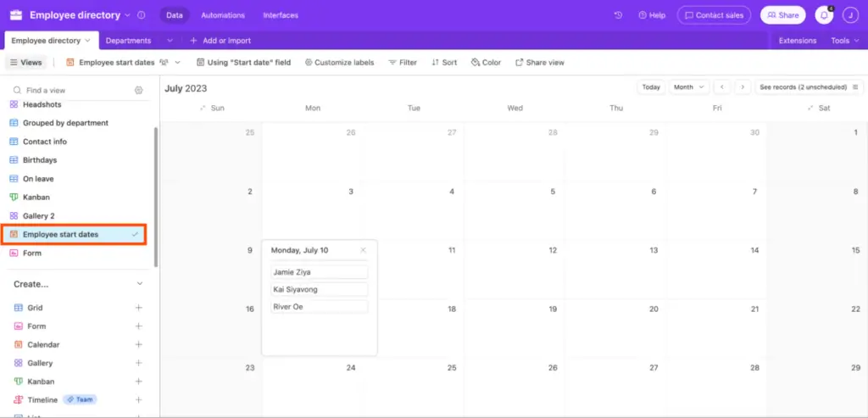Add a new Calendar view with plus icon
The image size is (868, 418).
[x=139, y=344]
